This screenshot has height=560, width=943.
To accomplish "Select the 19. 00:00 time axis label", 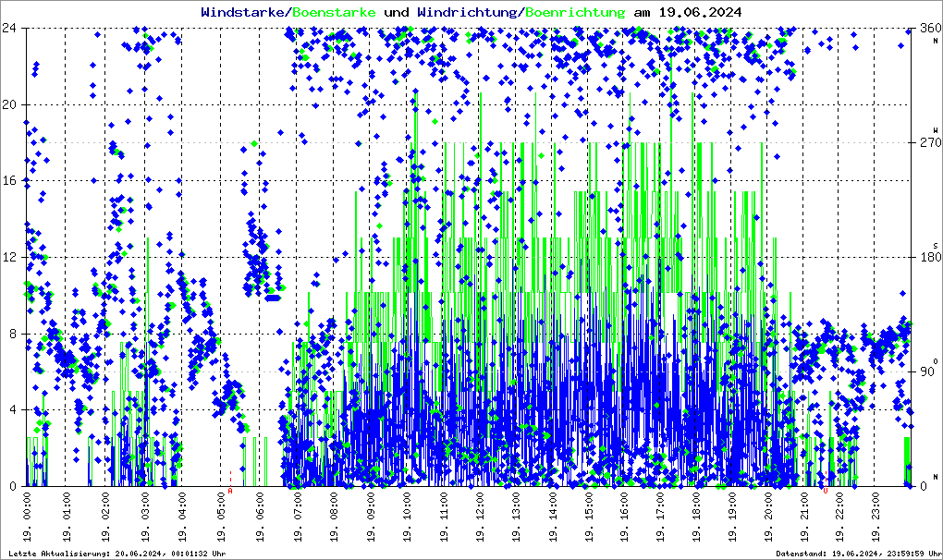I will [x=28, y=517].
